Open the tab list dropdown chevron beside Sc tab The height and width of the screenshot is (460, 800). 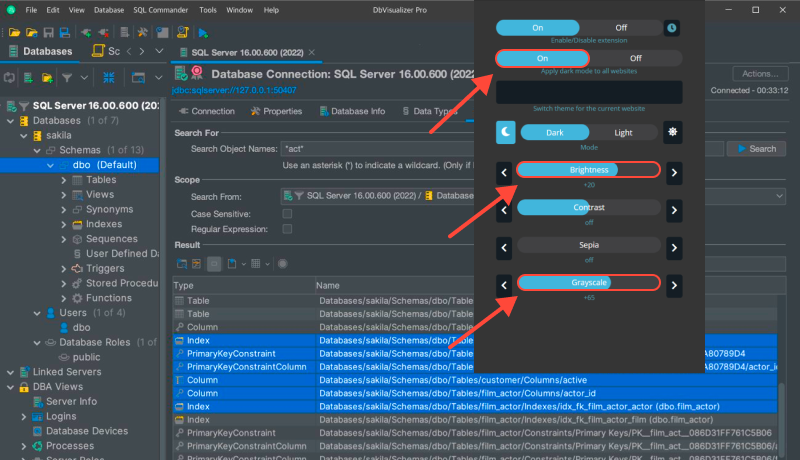point(159,51)
